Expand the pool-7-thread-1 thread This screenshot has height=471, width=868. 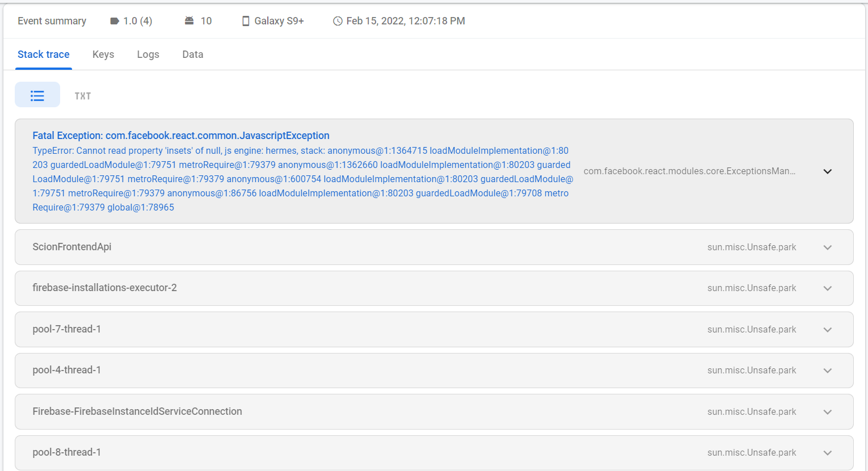[x=827, y=329]
